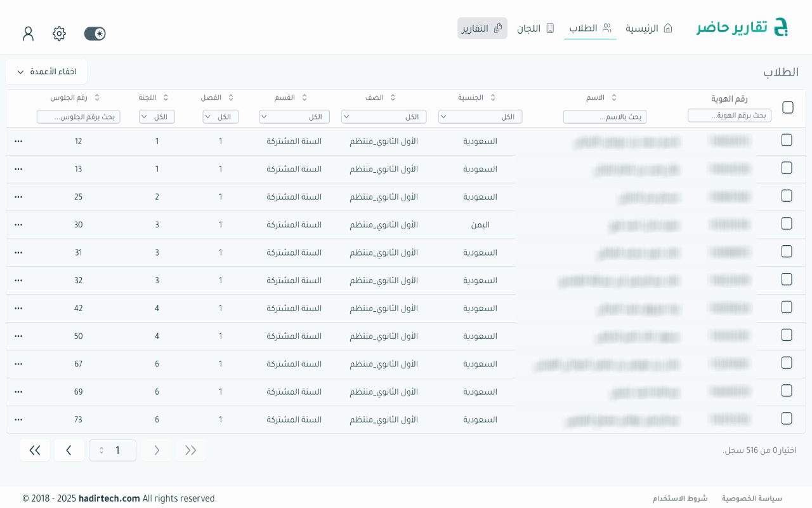Open the اللجنة filter dropdown
Viewport: 812px width, 508px height.
click(x=157, y=116)
